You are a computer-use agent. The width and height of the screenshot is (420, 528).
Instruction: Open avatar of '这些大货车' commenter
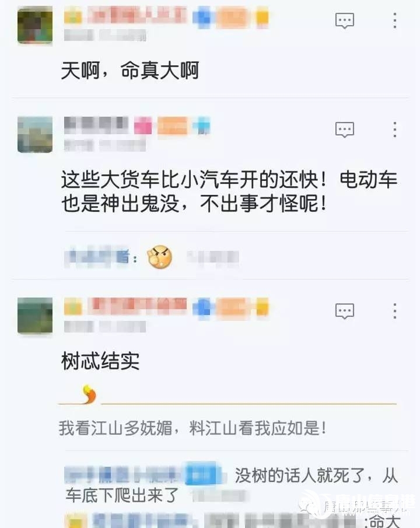point(35,135)
